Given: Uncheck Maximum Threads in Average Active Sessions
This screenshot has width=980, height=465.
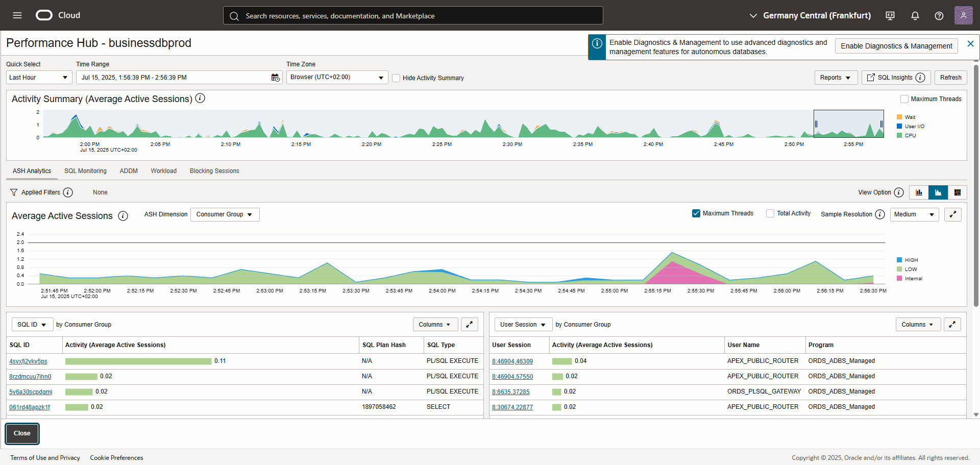Looking at the screenshot, I should (696, 213).
